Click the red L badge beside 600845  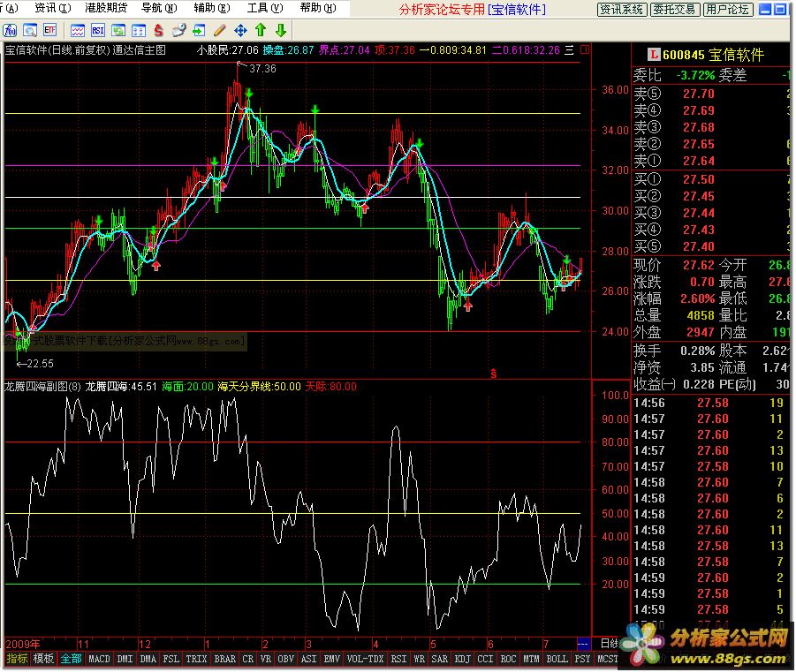[654, 55]
